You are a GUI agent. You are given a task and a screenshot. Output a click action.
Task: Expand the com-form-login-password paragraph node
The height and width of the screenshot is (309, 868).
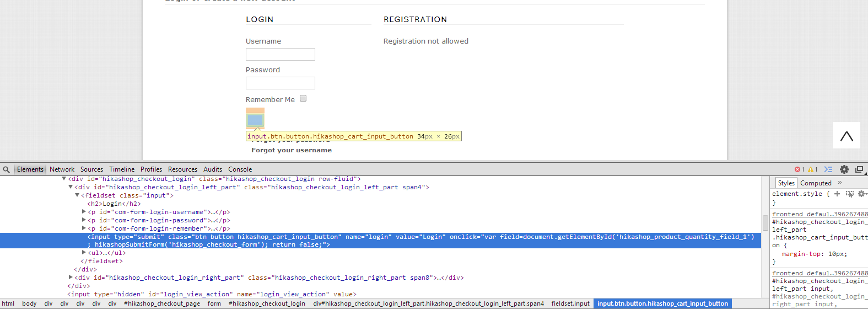click(84, 220)
